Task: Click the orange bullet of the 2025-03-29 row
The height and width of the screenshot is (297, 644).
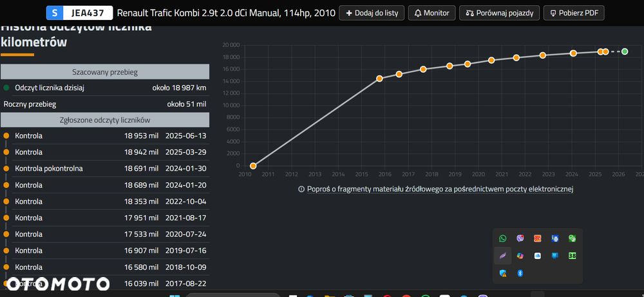Action: [x=6, y=152]
